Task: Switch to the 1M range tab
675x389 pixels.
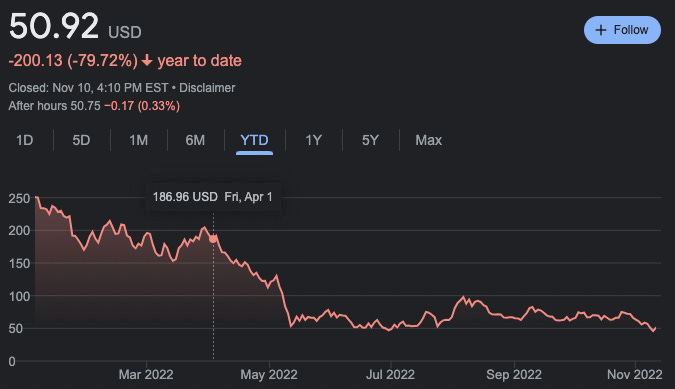Action: pos(139,140)
